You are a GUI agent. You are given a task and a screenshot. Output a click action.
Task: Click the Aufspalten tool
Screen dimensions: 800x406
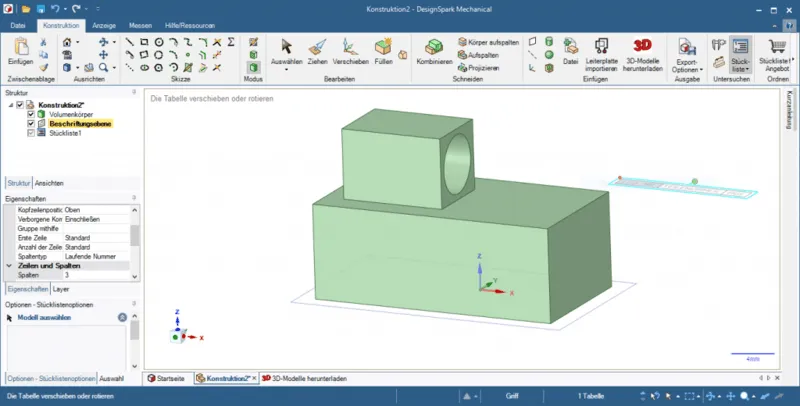click(x=478, y=55)
